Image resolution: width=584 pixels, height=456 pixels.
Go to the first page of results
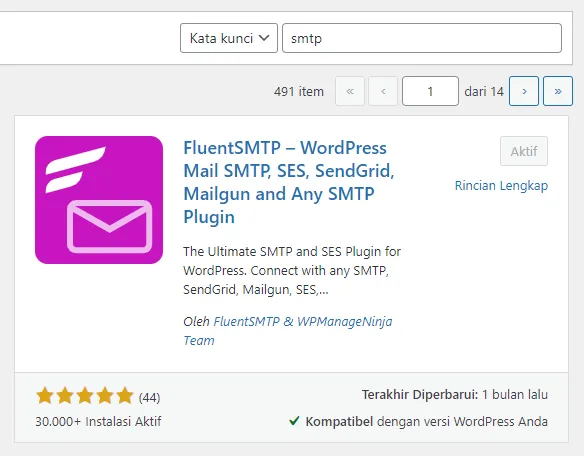[350, 91]
